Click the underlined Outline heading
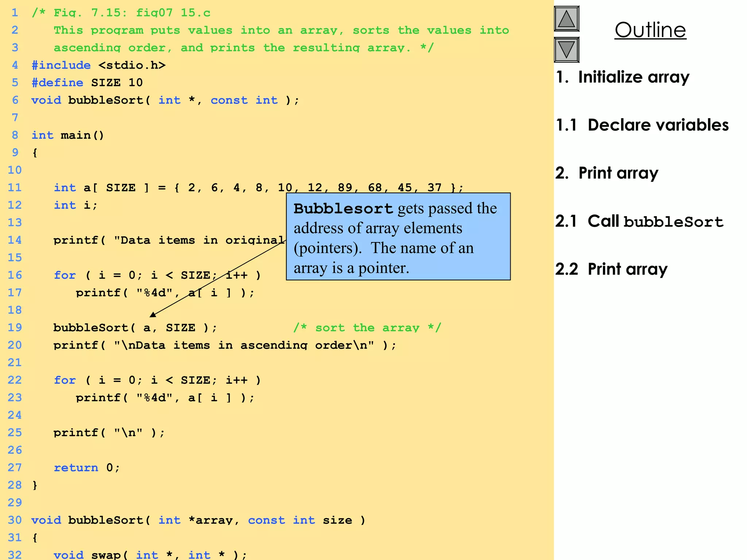Viewport: 747px width, 560px height. (x=650, y=30)
